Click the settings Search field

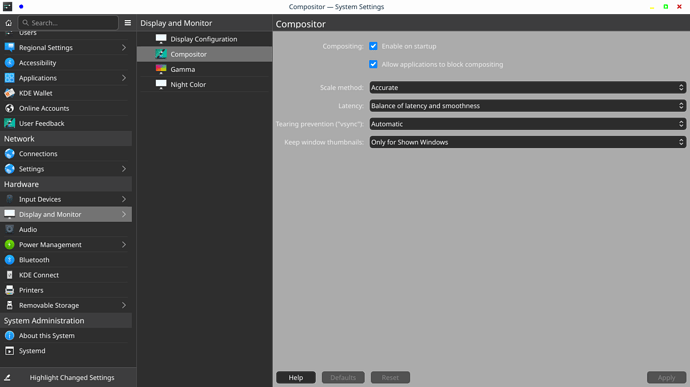(68, 23)
